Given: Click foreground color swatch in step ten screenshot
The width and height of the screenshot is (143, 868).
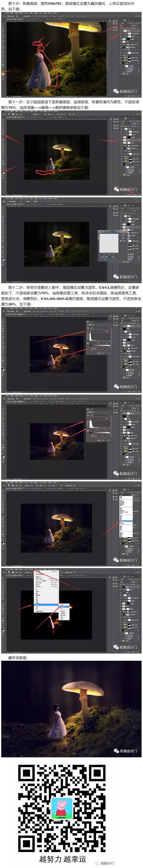Looking at the screenshot, I should [2, 73].
